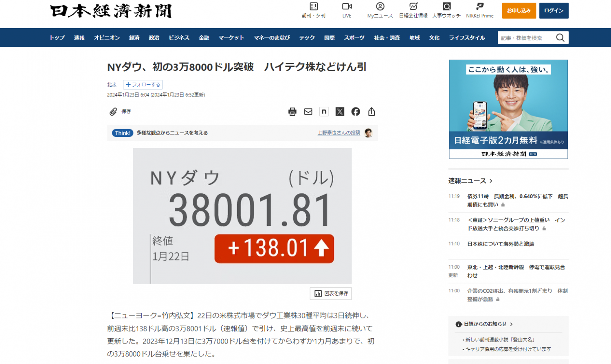The height and width of the screenshot is (364, 611).
Task: Share the article on Facebook
Action: (356, 112)
